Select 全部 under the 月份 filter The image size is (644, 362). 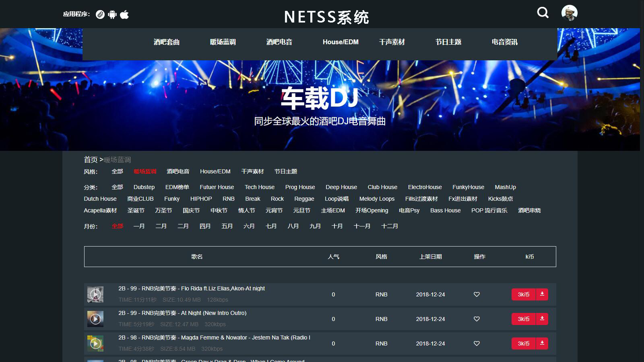117,226
